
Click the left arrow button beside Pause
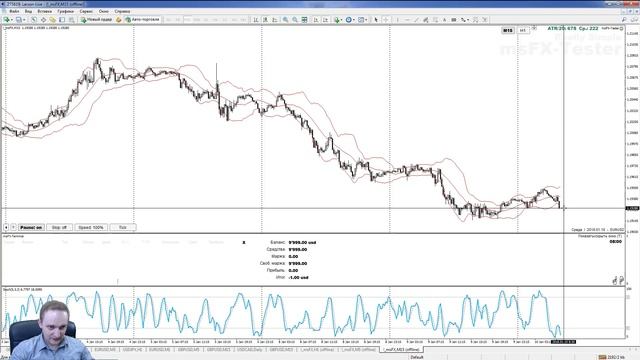[x=6, y=227]
